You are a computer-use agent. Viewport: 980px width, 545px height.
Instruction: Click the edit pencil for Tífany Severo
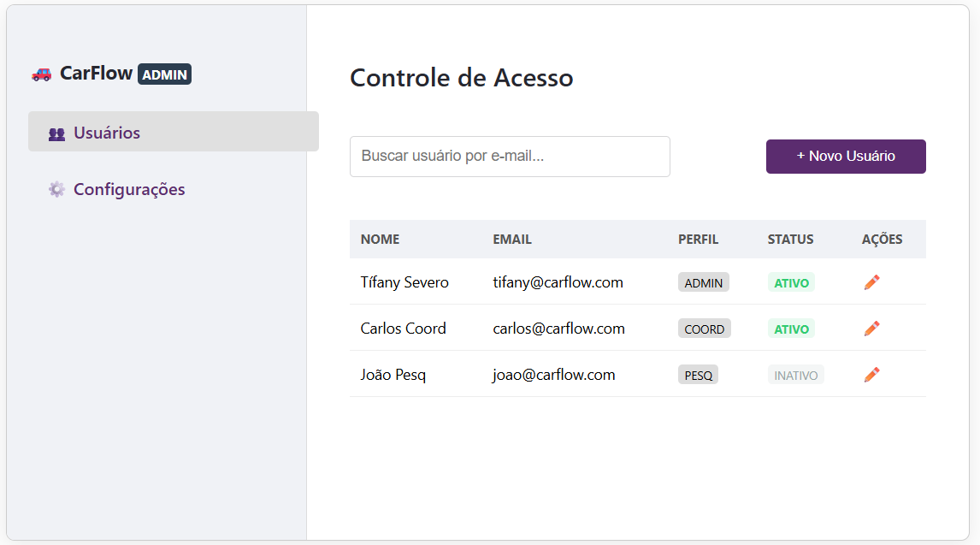point(871,282)
